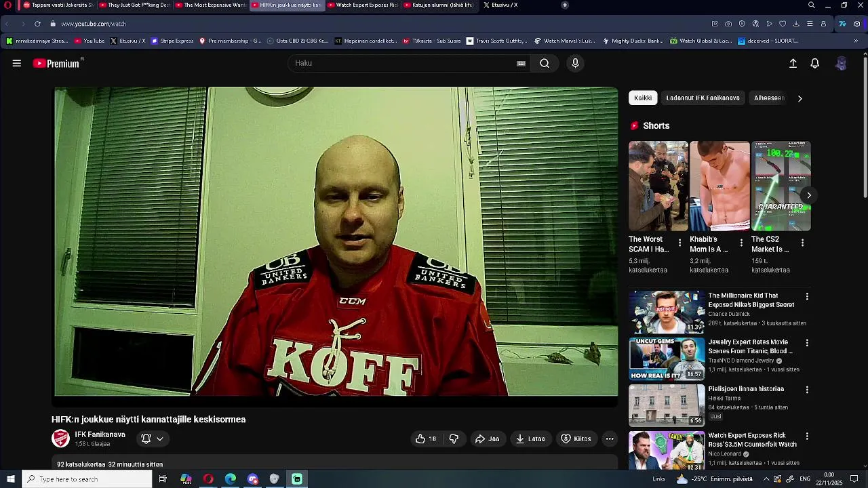Open Travis Scott Outfits bookmark
The image size is (868, 488).
(497, 41)
